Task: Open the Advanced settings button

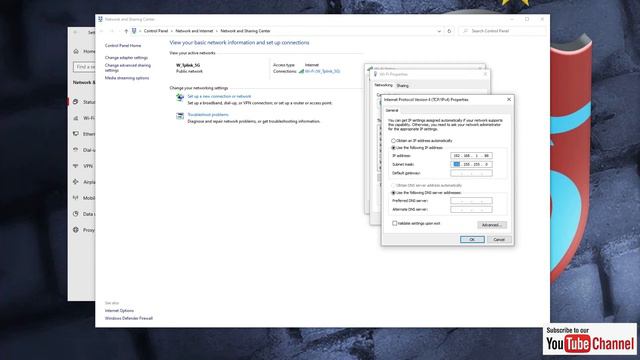Action: click(x=492, y=225)
